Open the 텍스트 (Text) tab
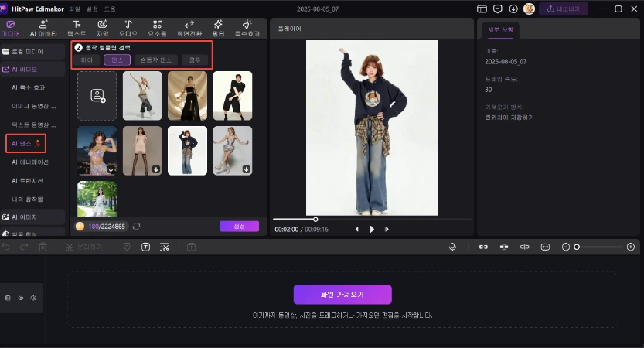 click(77, 29)
